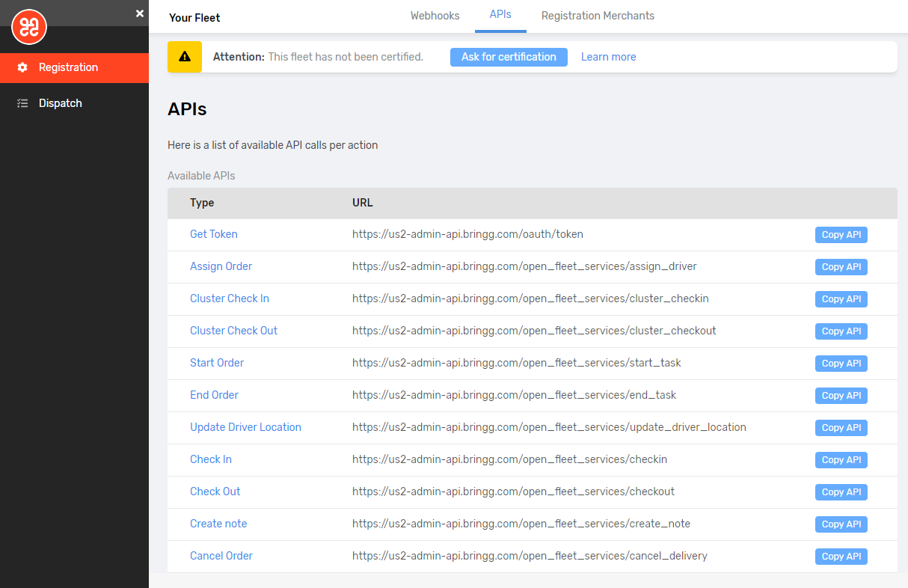
Task: Click the Dispatch checklist icon
Action: [x=22, y=103]
